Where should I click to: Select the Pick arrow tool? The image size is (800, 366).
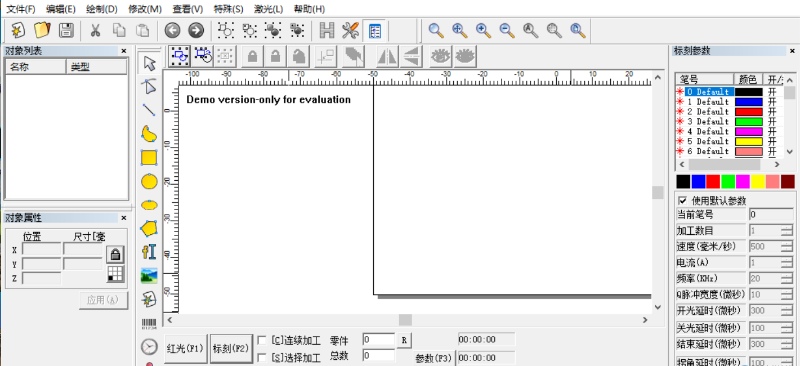(149, 63)
